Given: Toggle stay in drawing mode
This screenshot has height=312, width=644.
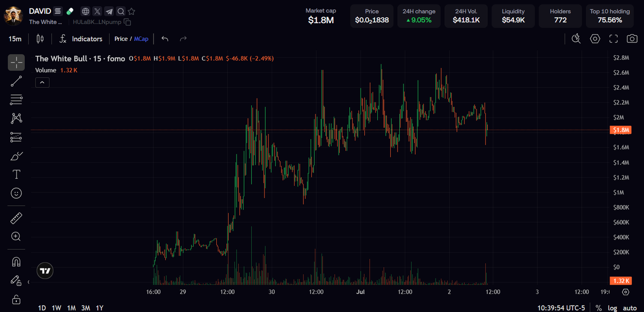Looking at the screenshot, I should [16, 280].
